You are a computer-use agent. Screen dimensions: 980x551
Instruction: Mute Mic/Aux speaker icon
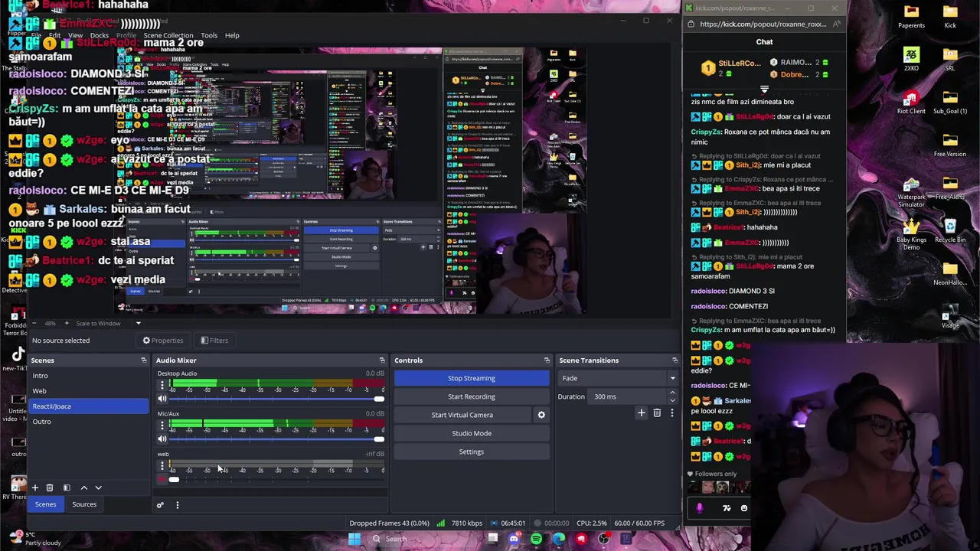tap(162, 439)
